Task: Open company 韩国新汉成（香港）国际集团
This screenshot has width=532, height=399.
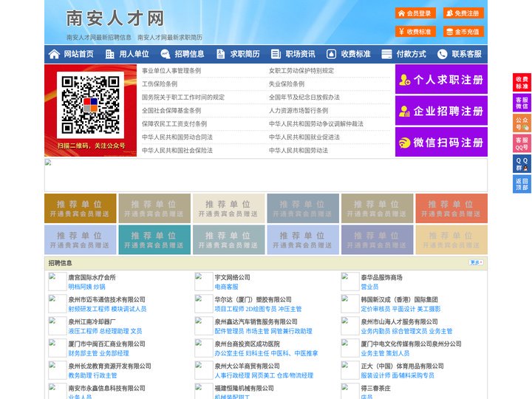Action: [399, 299]
